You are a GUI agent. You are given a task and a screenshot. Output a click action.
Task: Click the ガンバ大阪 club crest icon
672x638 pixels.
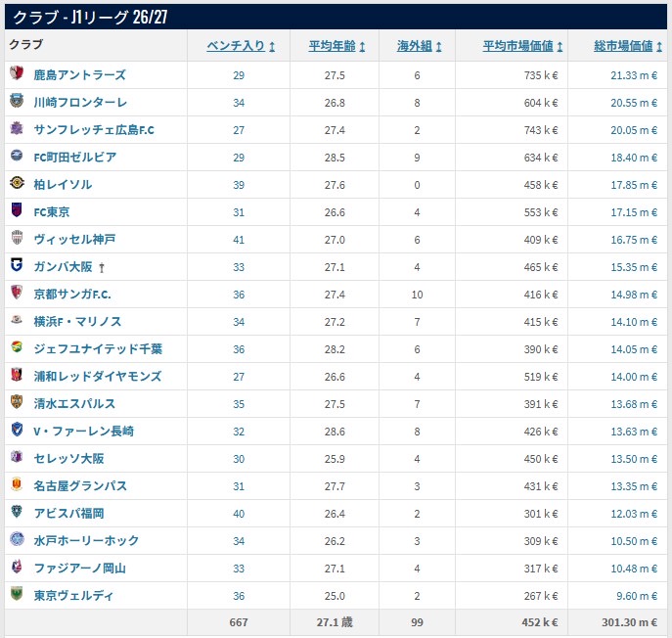(17, 265)
